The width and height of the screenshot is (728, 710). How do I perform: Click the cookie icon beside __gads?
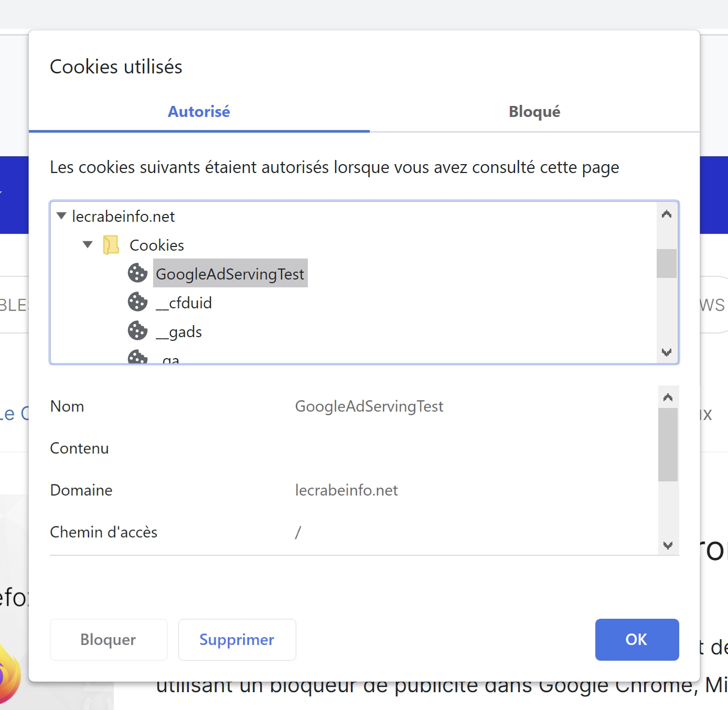[x=137, y=330]
